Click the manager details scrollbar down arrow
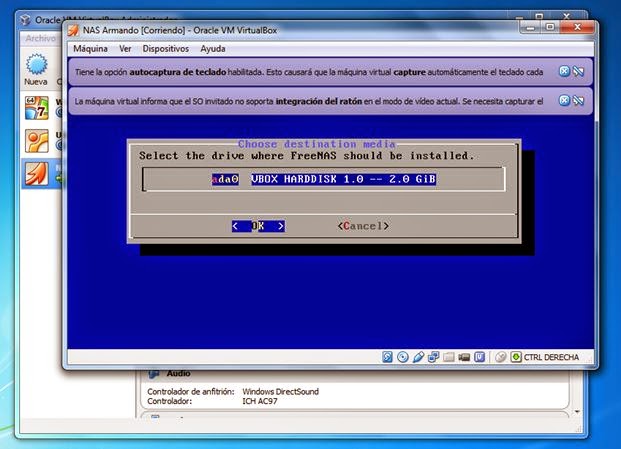 pyautogui.click(x=577, y=412)
